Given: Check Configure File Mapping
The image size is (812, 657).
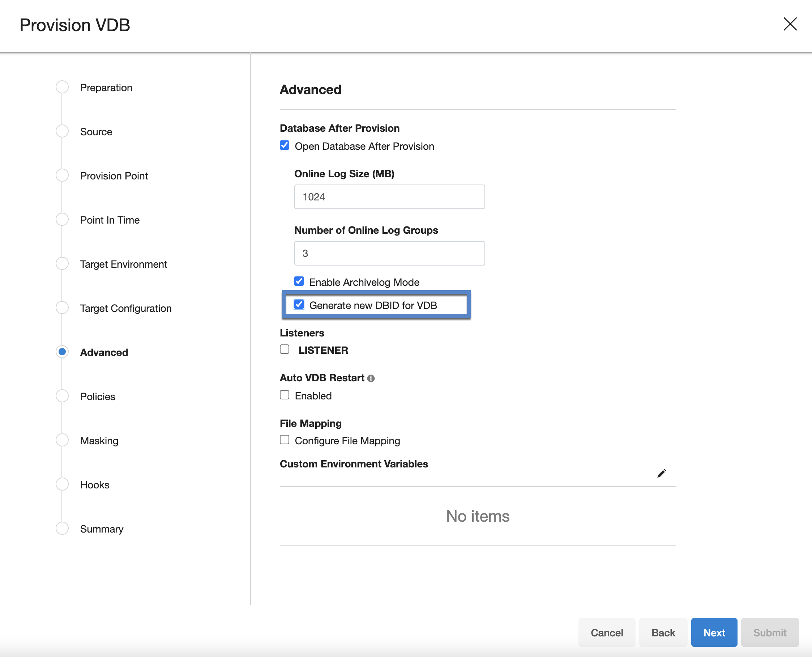Looking at the screenshot, I should tap(284, 440).
